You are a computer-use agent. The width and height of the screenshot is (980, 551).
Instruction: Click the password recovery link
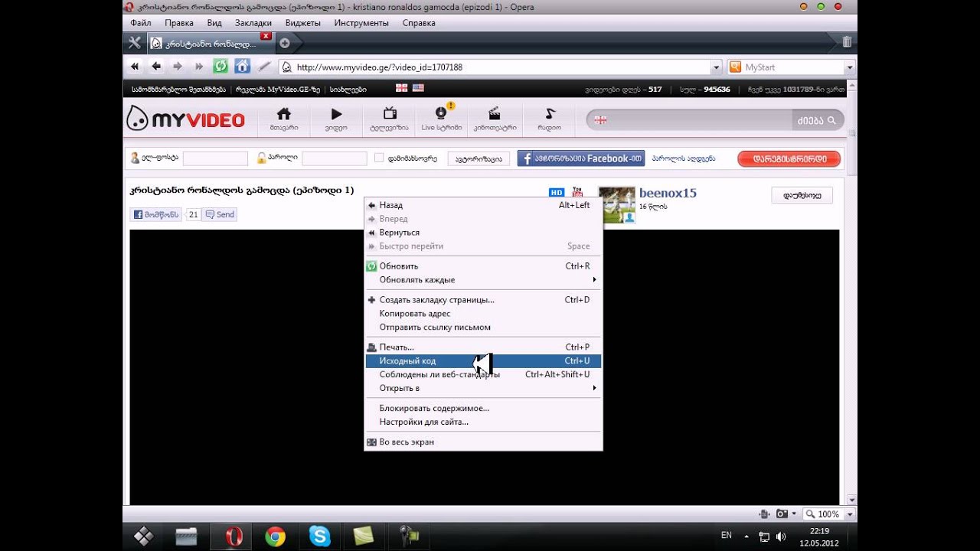tap(684, 159)
